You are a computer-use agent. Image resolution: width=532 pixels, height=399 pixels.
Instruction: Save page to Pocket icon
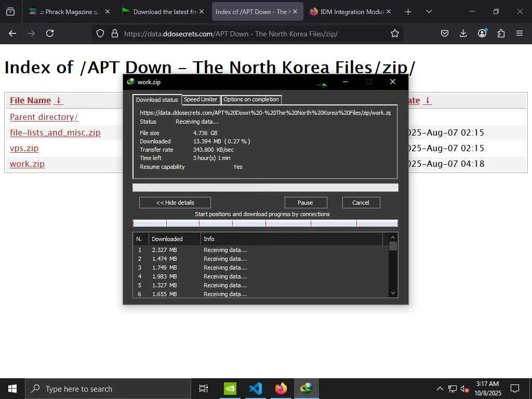445,33
